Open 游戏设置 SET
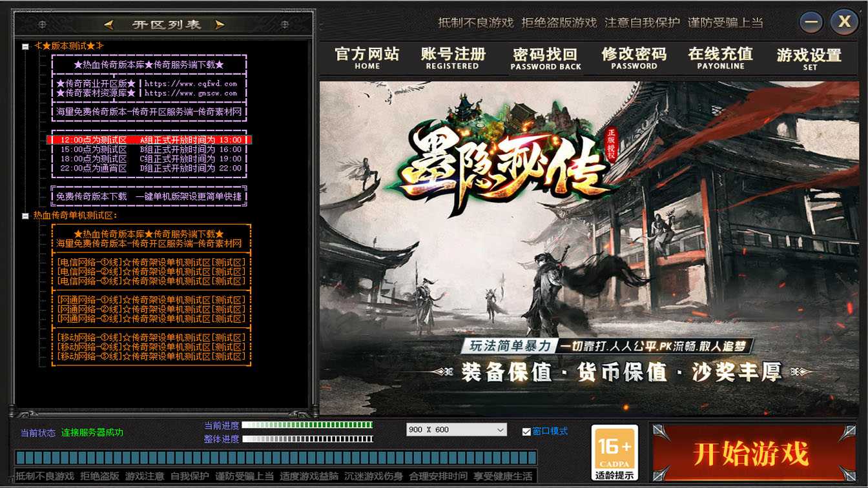The width and height of the screenshot is (868, 488). tap(809, 58)
